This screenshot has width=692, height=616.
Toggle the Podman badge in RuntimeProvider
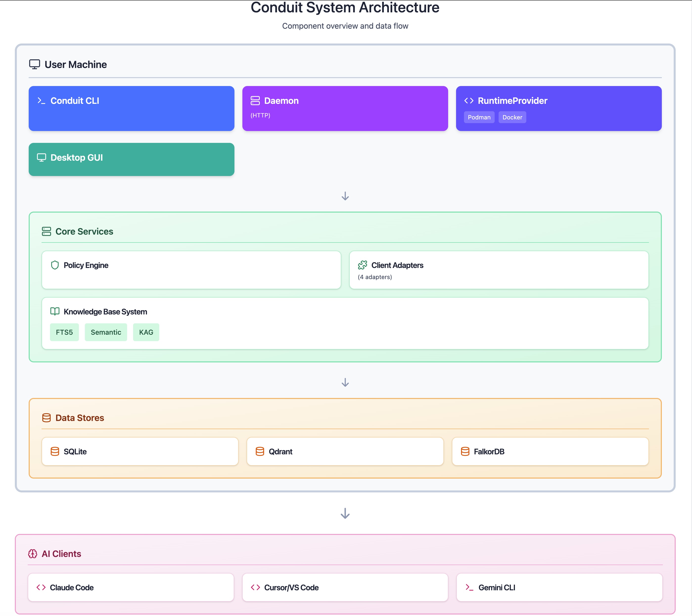click(x=479, y=117)
